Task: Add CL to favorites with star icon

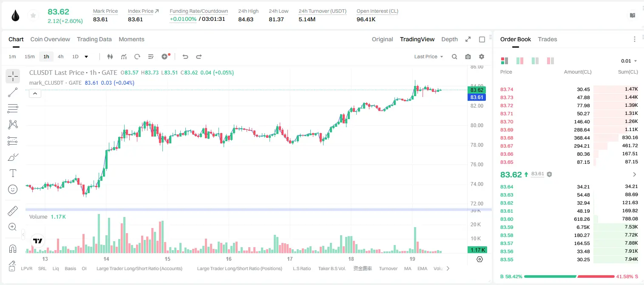Action: (x=33, y=16)
